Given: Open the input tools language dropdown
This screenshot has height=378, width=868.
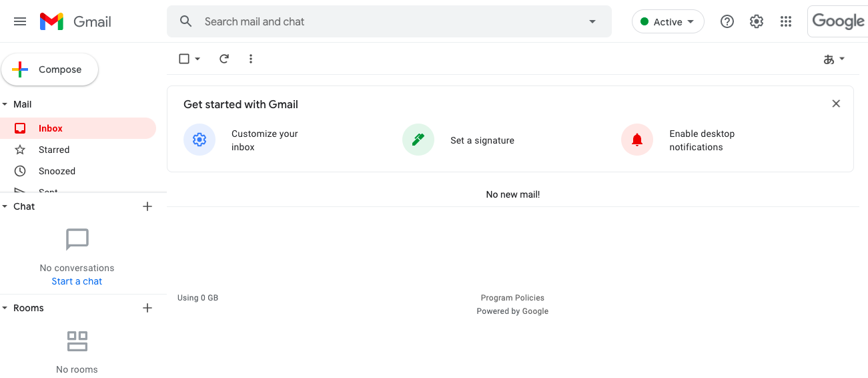Looking at the screenshot, I should pos(834,59).
